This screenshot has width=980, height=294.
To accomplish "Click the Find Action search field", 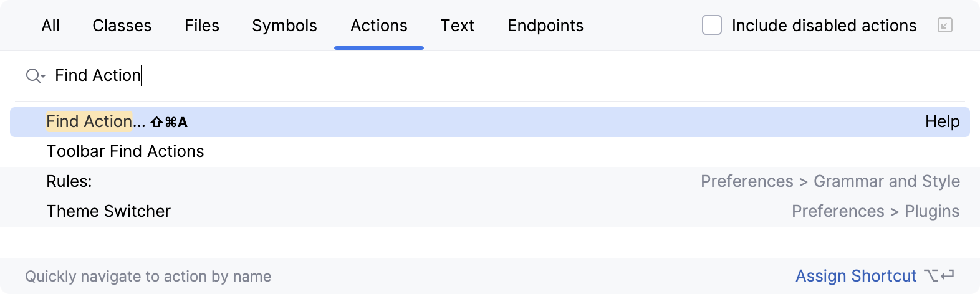I will (374, 76).
